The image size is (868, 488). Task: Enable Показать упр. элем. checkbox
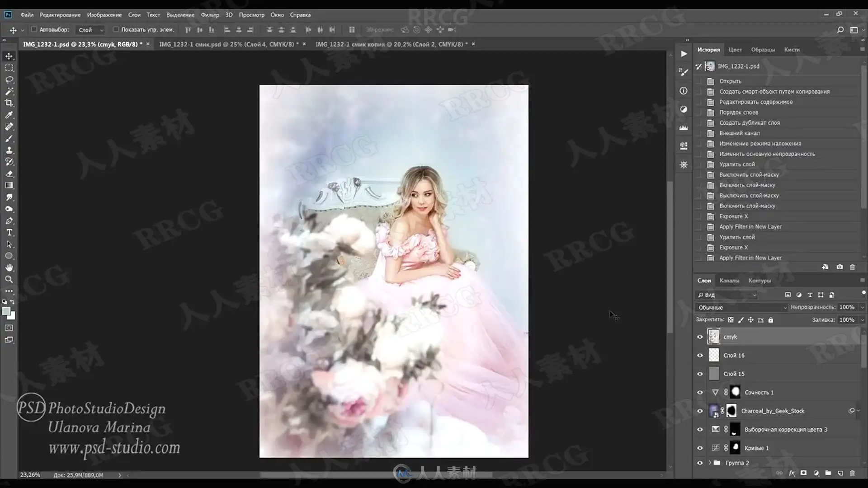[116, 29]
